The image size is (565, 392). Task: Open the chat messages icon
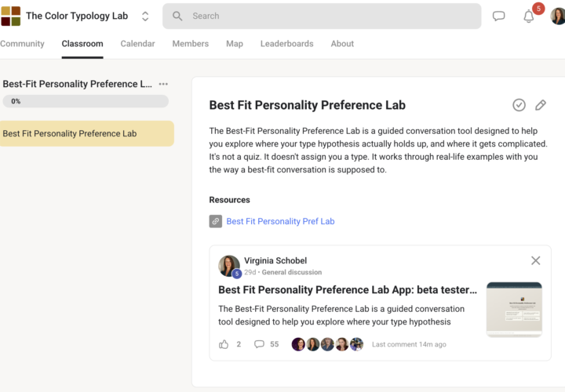(499, 16)
